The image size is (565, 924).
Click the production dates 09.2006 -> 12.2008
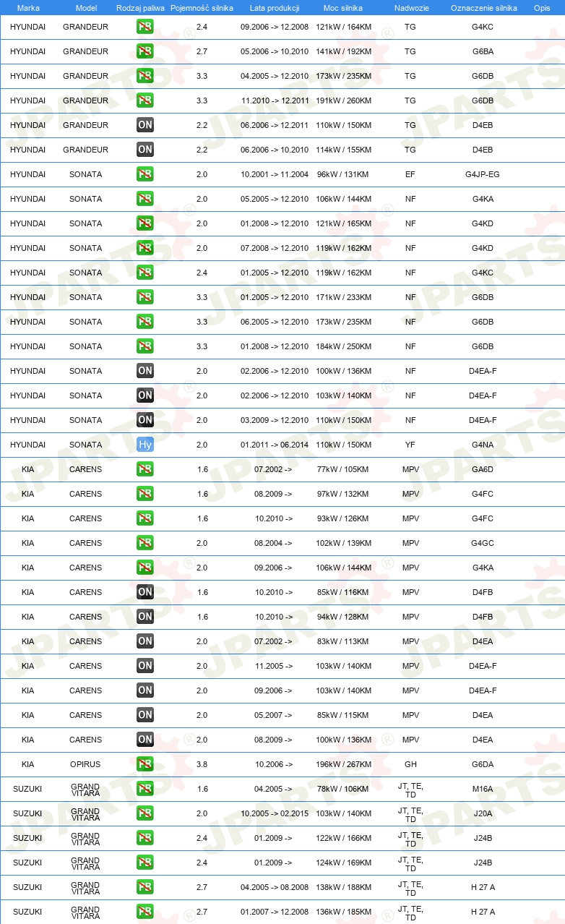tap(275, 27)
